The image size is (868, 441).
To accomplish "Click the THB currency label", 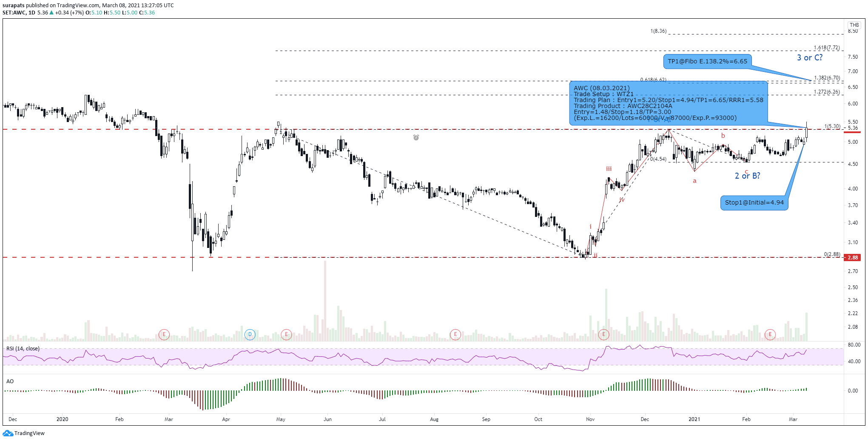I will 854,25.
